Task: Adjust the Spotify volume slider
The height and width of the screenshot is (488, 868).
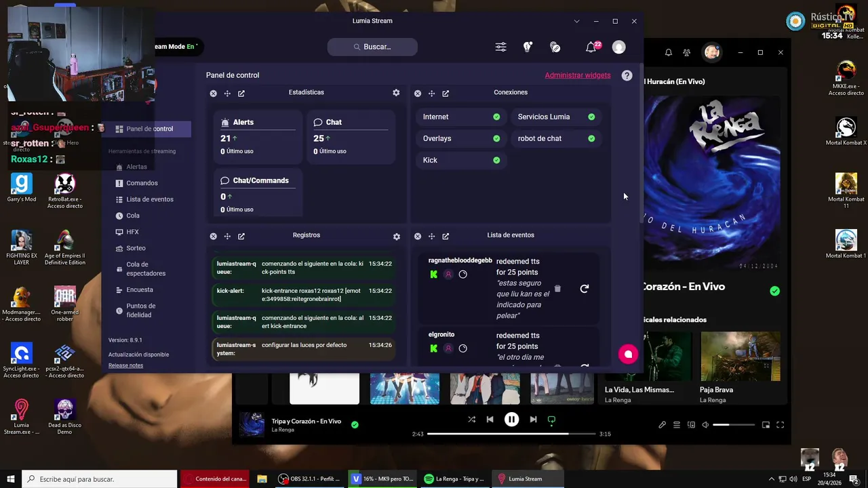Action: (x=734, y=425)
